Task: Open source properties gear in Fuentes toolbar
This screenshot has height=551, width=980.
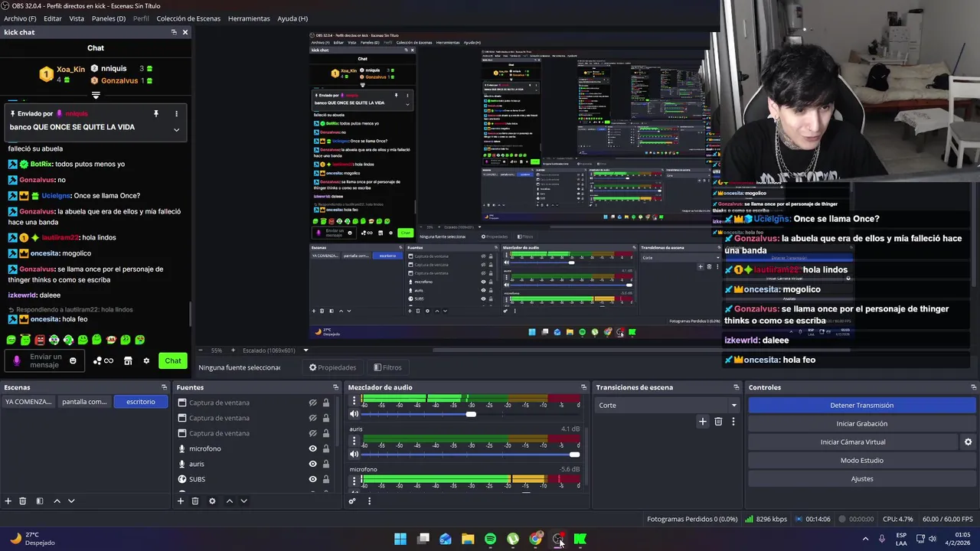Action: pyautogui.click(x=212, y=501)
